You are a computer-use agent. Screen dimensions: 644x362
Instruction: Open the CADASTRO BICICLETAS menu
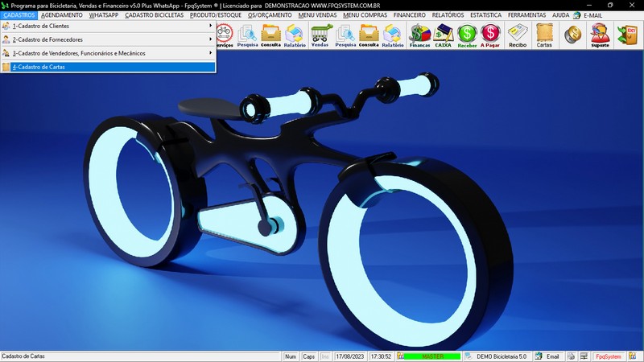pyautogui.click(x=154, y=15)
